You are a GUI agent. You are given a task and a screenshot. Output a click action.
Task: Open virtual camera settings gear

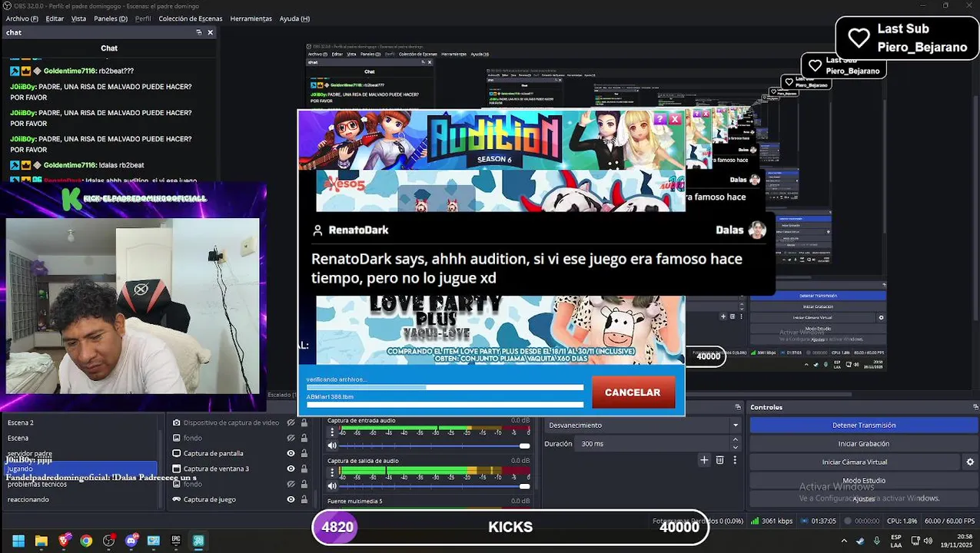[x=970, y=462]
